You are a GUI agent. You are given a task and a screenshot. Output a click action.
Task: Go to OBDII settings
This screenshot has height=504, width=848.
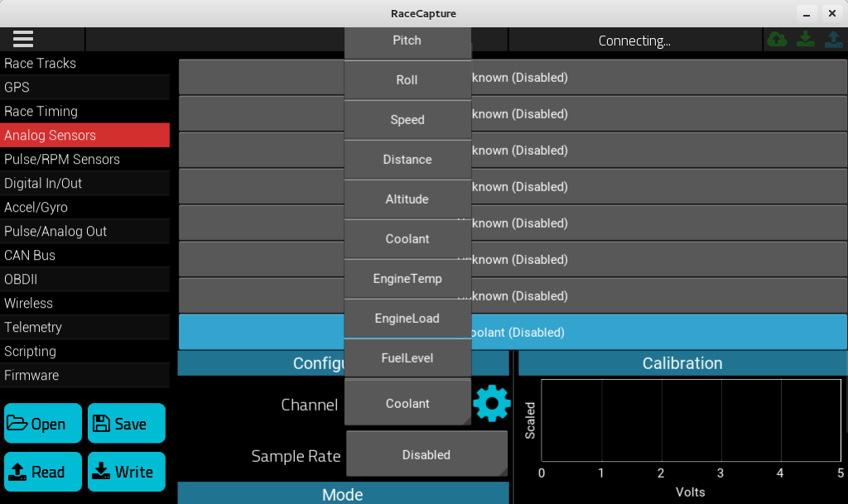click(x=85, y=279)
